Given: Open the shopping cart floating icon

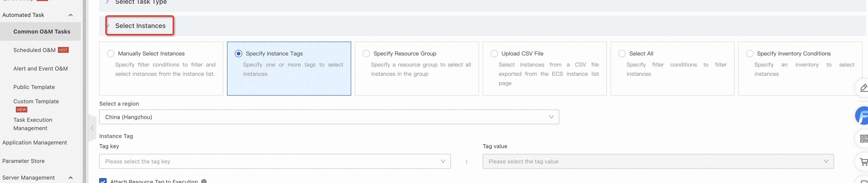Looking at the screenshot, I should click(x=863, y=162).
